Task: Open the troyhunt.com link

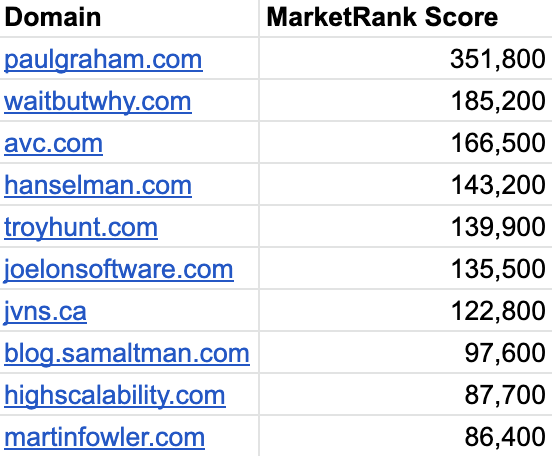Action: point(81,227)
